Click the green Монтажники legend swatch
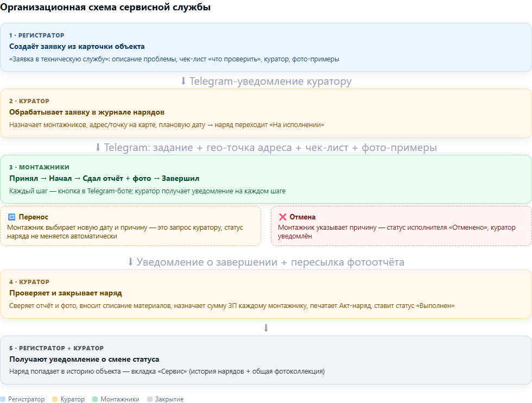 (95, 399)
